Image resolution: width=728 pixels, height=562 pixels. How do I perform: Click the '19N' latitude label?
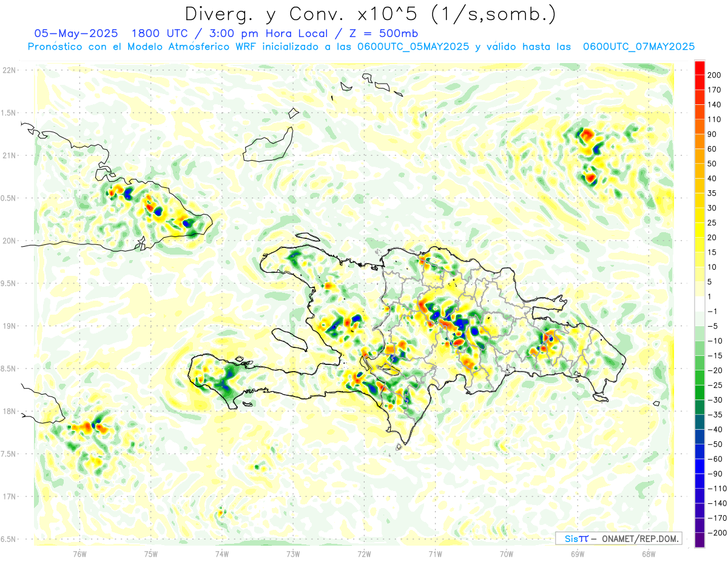[x=10, y=326]
